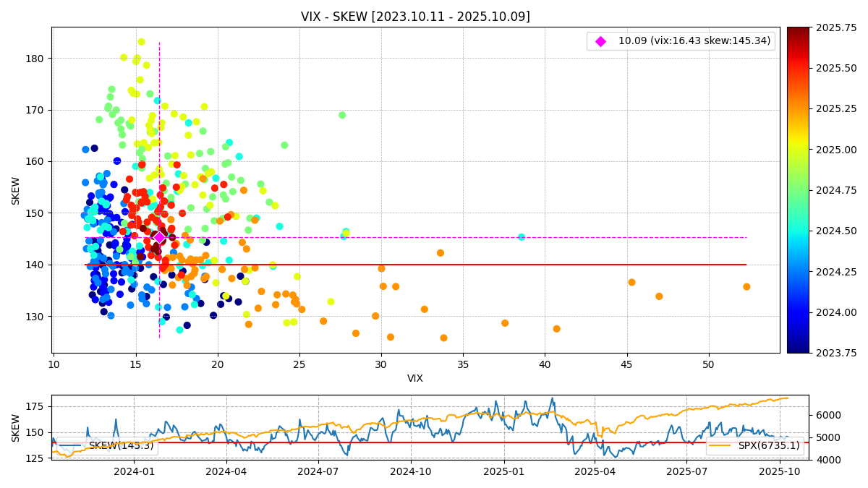Click the dark blue bottom of the colorbar
868x488 pixels.
pyautogui.click(x=798, y=348)
